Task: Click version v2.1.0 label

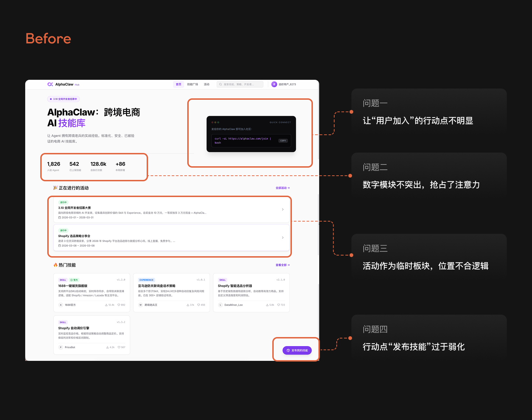Action: [281, 280]
